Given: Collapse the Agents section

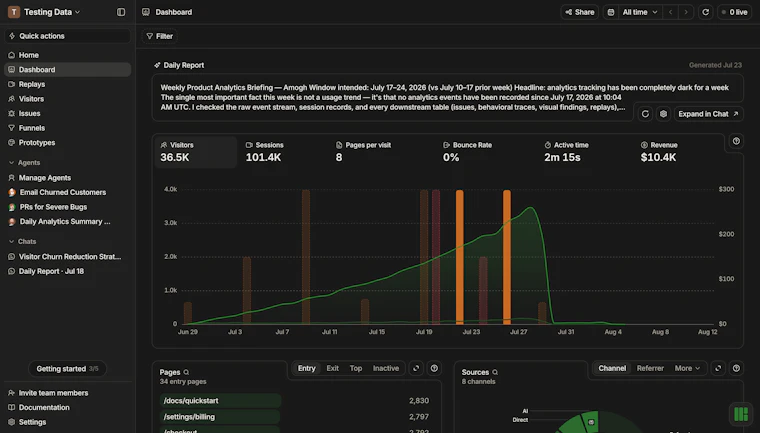Looking at the screenshot, I should click(x=24, y=163).
